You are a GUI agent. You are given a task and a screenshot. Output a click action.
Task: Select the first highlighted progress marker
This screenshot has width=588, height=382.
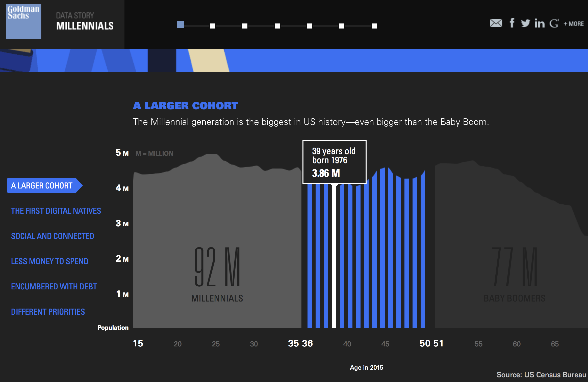180,24
